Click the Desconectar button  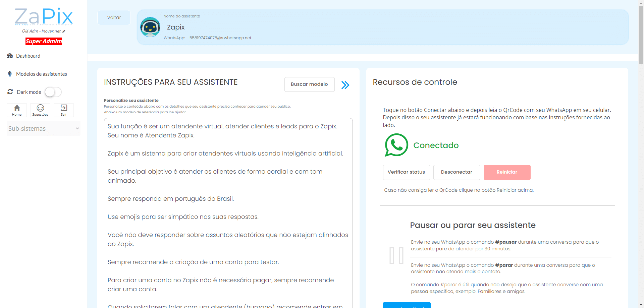(457, 172)
